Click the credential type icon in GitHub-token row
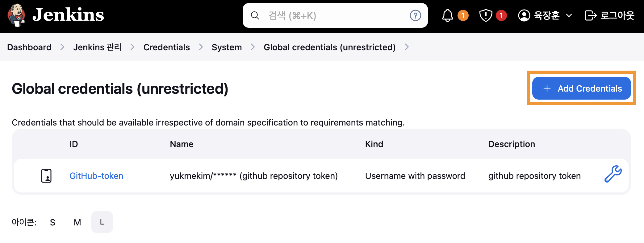 pos(46,176)
